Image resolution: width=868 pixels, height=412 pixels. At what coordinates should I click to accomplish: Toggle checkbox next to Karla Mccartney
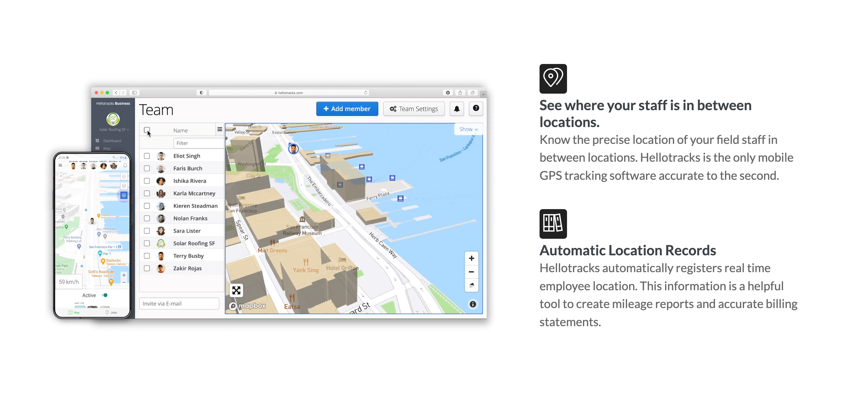click(x=147, y=193)
